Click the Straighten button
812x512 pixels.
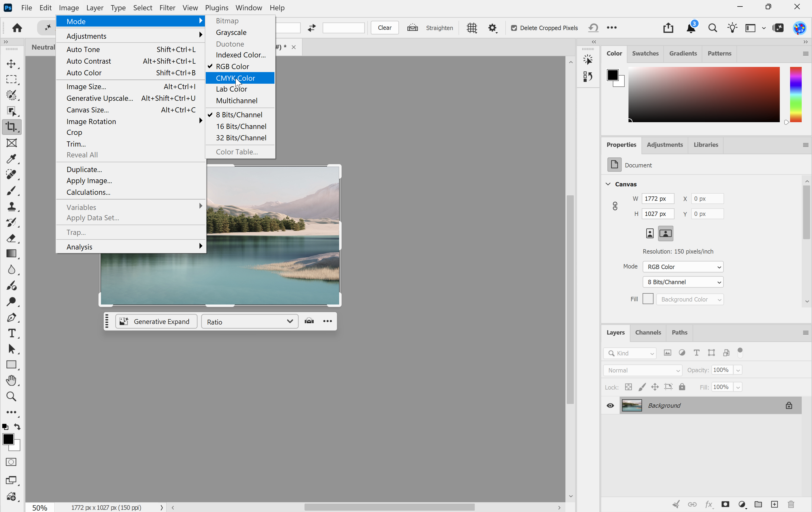(430, 28)
